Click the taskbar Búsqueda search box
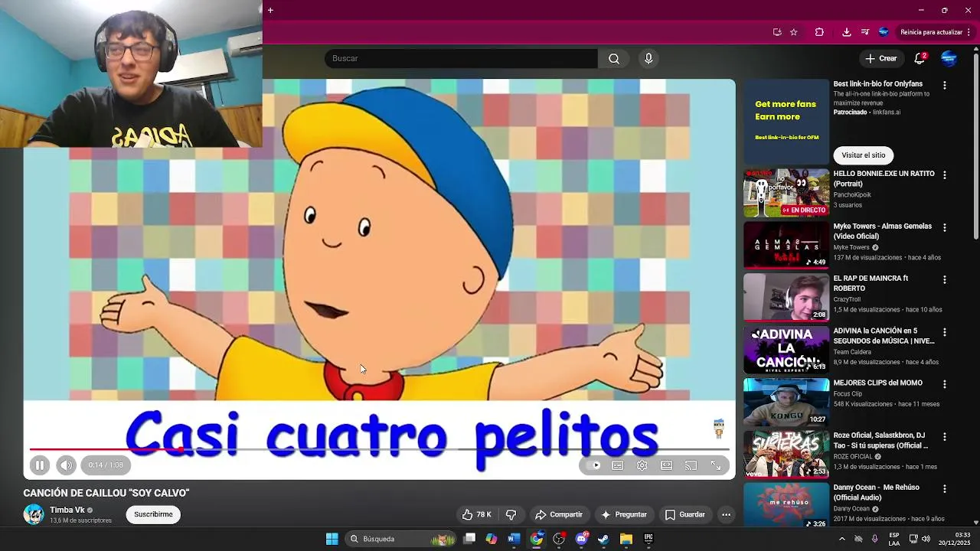The image size is (980, 551). (401, 539)
